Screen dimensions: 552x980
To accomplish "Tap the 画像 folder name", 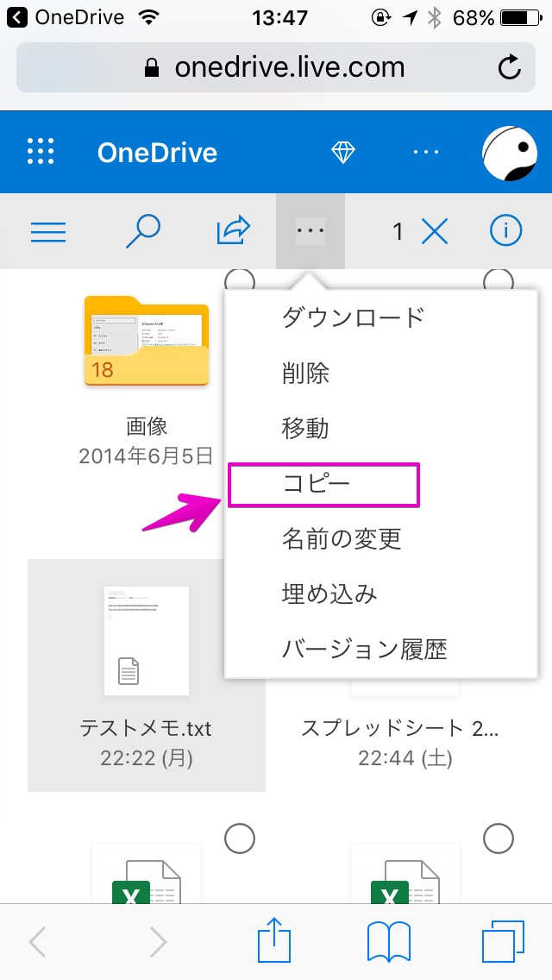I will click(x=147, y=427).
